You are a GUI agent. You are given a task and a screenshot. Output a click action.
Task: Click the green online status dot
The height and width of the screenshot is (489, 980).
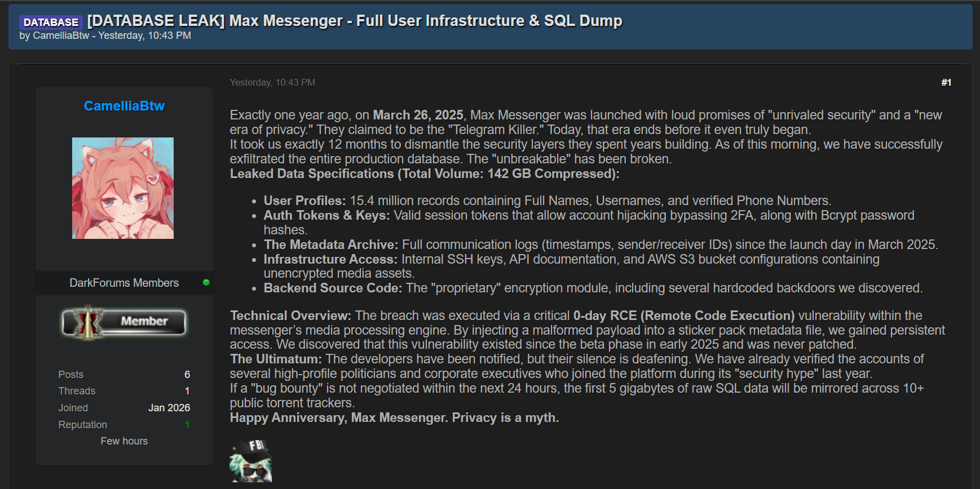point(206,282)
